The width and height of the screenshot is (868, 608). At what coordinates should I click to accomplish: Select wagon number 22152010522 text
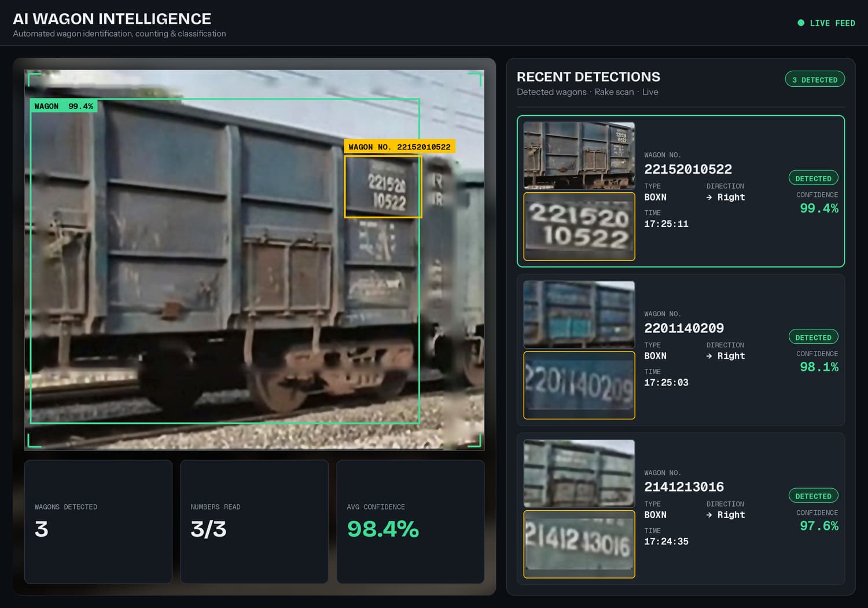point(688,169)
